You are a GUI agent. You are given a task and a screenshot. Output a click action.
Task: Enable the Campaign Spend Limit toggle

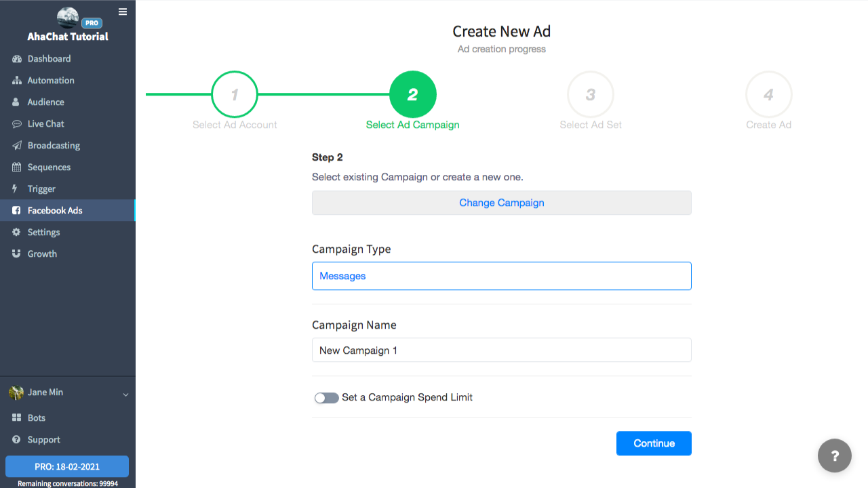(326, 398)
